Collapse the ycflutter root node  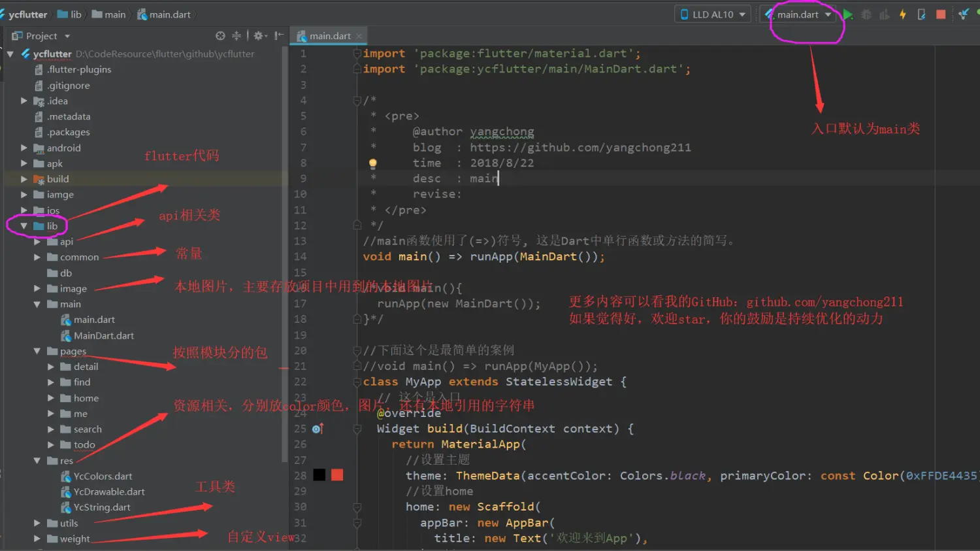pyautogui.click(x=10, y=54)
